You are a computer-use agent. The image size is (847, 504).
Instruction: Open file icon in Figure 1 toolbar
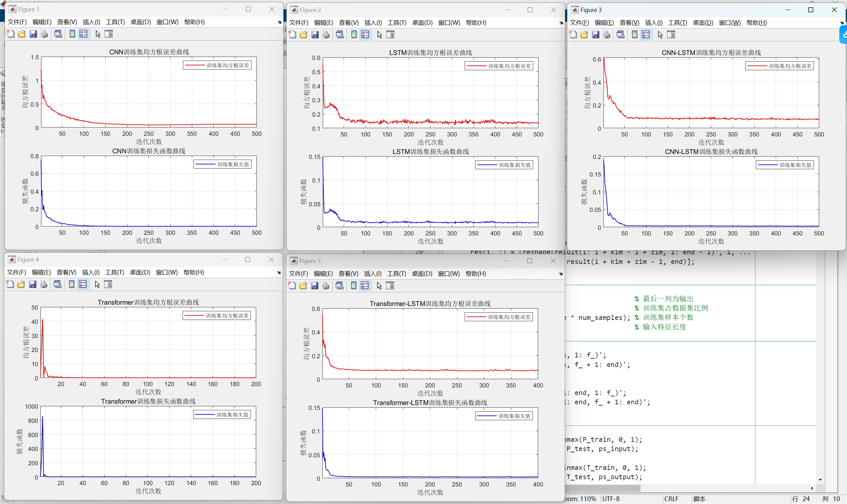(x=22, y=34)
